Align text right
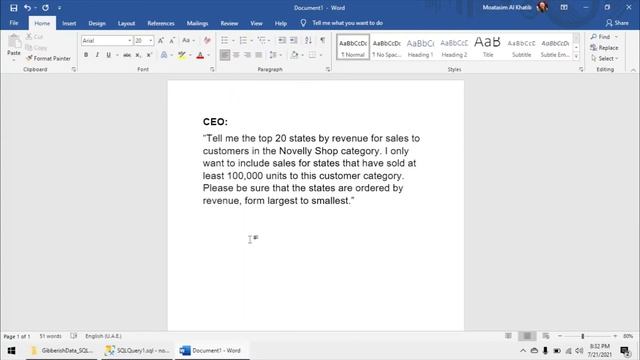The width and height of the screenshot is (640, 360). coord(247,55)
